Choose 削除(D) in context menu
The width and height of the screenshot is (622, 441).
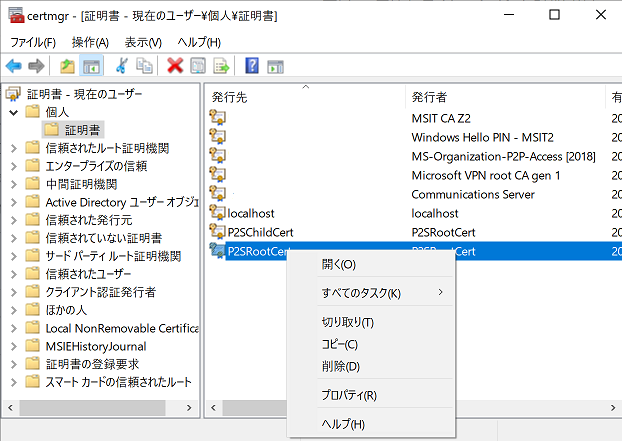(x=341, y=366)
